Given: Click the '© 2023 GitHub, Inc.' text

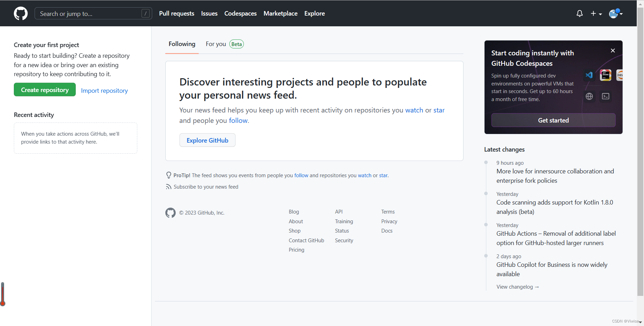Looking at the screenshot, I should pyautogui.click(x=202, y=213).
